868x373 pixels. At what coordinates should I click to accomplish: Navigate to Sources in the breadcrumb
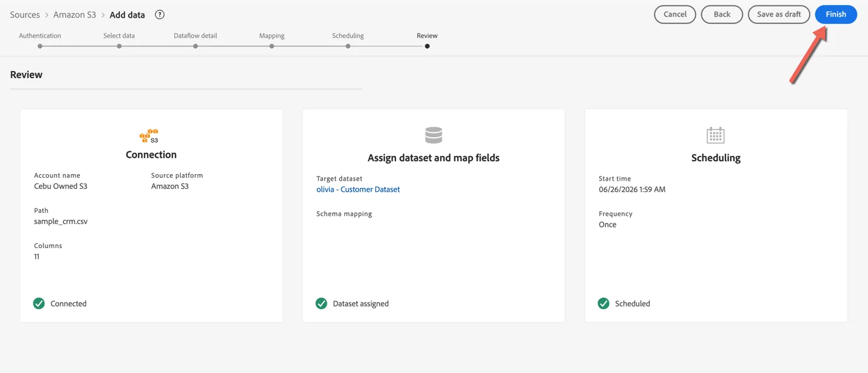pyautogui.click(x=25, y=15)
